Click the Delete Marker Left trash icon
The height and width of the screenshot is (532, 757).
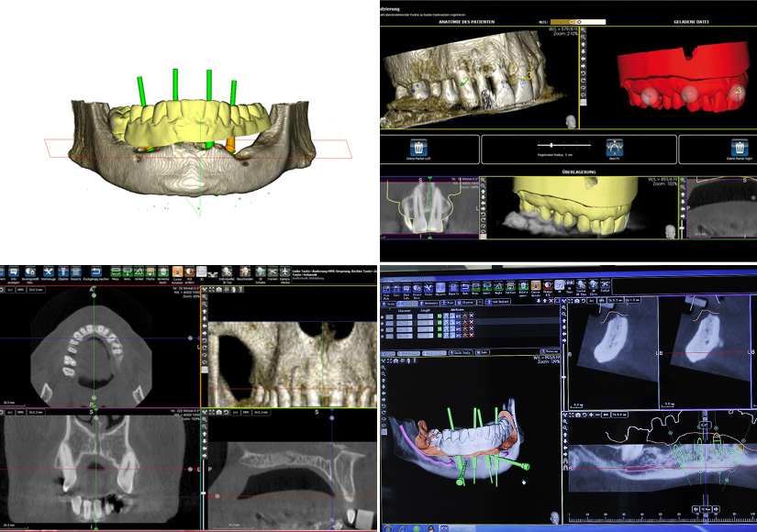(417, 147)
